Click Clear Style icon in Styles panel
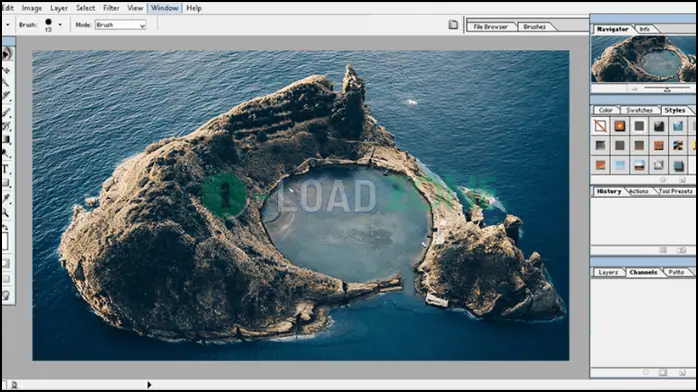698x392 pixels. tap(663, 180)
